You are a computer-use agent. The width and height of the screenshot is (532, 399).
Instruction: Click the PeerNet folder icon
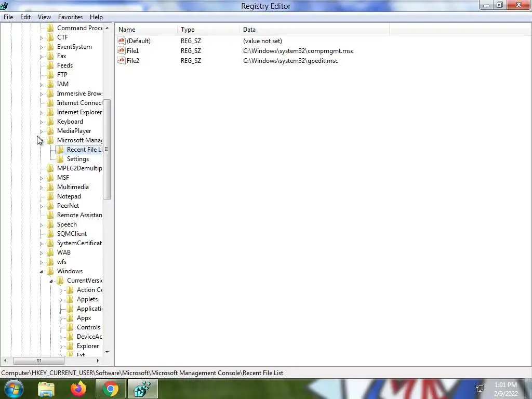point(50,206)
